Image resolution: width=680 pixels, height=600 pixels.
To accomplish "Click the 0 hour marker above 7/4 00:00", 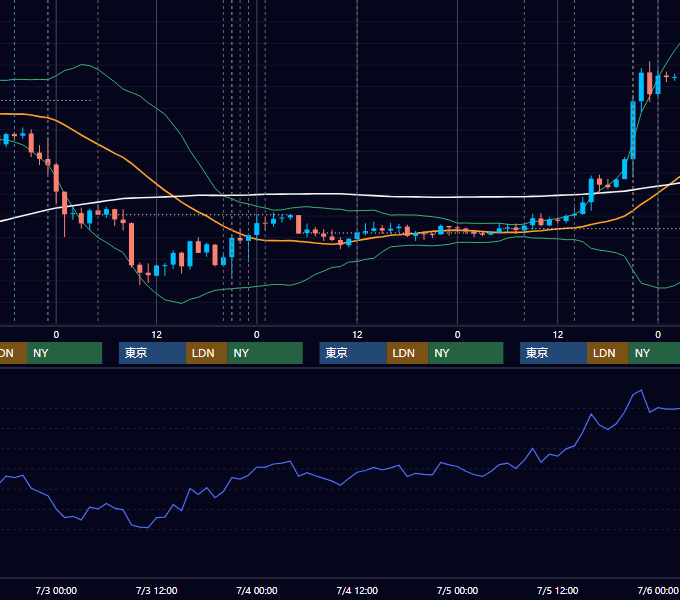I will click(257, 335).
